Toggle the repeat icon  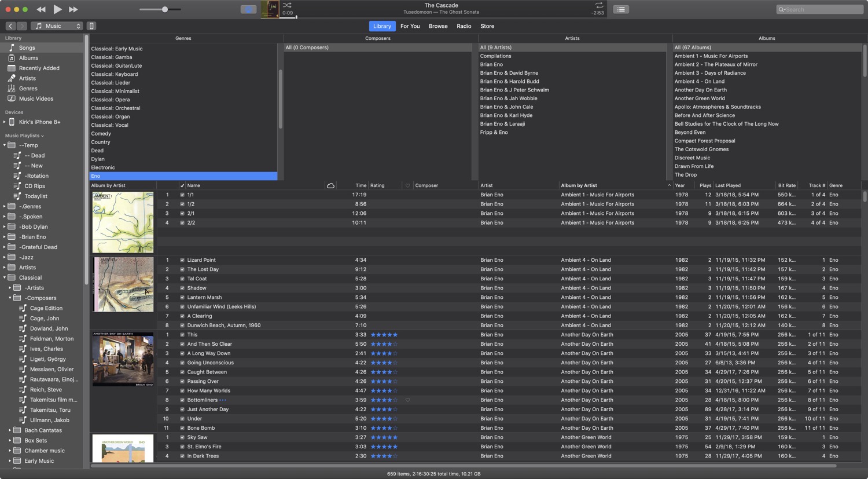click(599, 5)
